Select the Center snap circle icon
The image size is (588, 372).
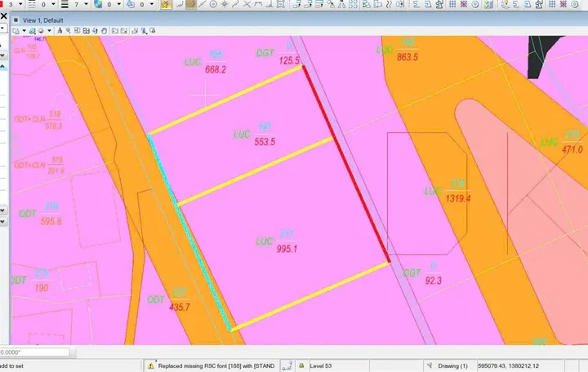click(x=213, y=4)
